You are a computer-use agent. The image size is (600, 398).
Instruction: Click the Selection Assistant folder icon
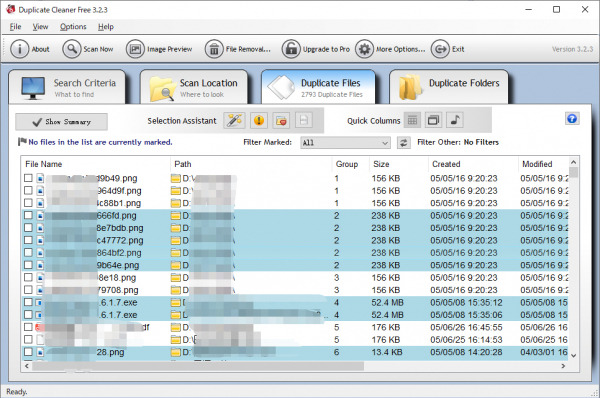[x=281, y=121]
